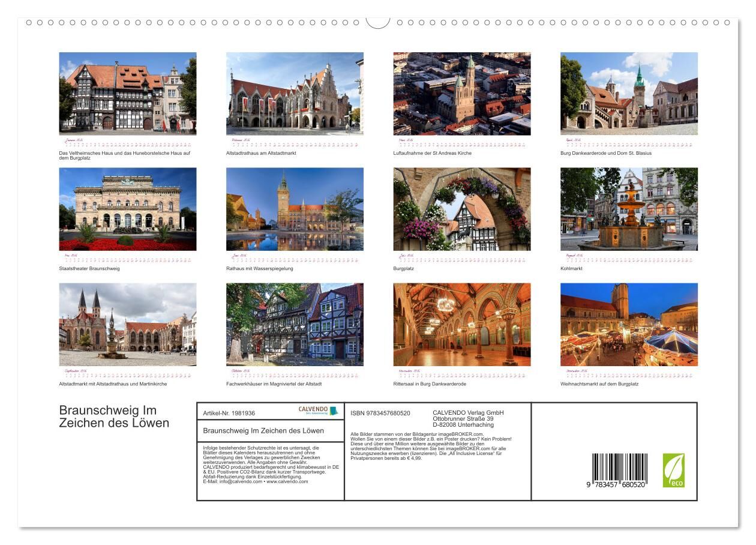Open the Rathaus mit Wasserspiegelung photo

click(x=295, y=209)
